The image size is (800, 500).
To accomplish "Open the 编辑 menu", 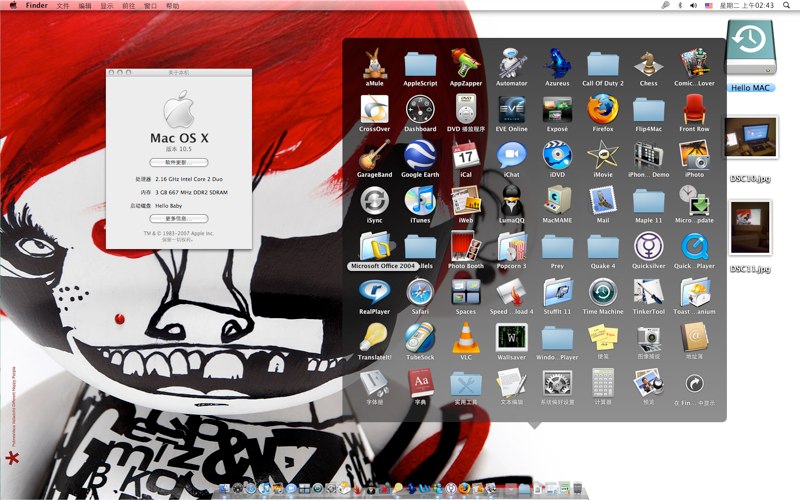I will [x=85, y=6].
